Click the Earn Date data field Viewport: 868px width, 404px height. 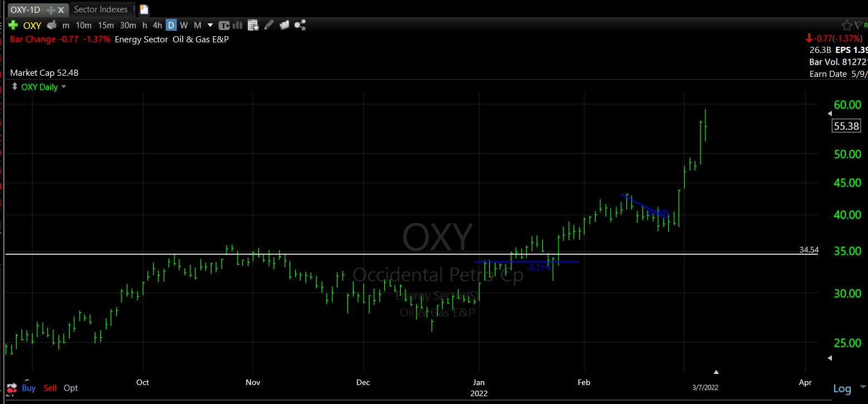838,74
